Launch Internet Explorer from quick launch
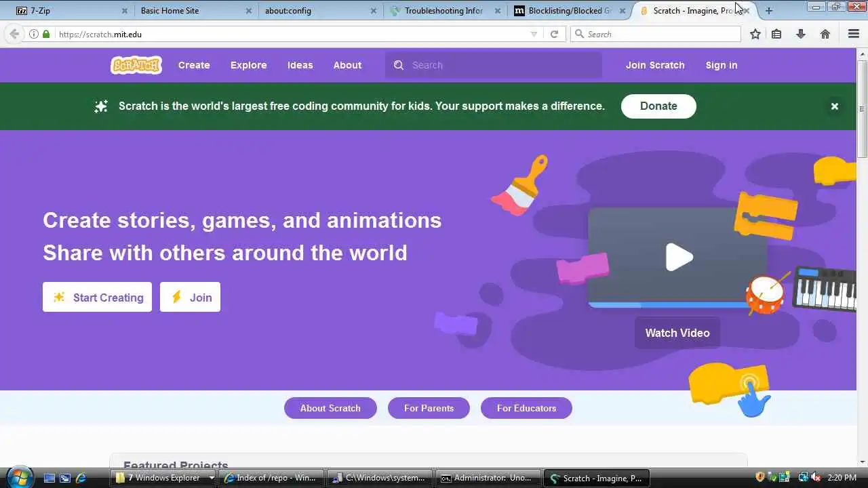The image size is (868, 488). point(81,478)
